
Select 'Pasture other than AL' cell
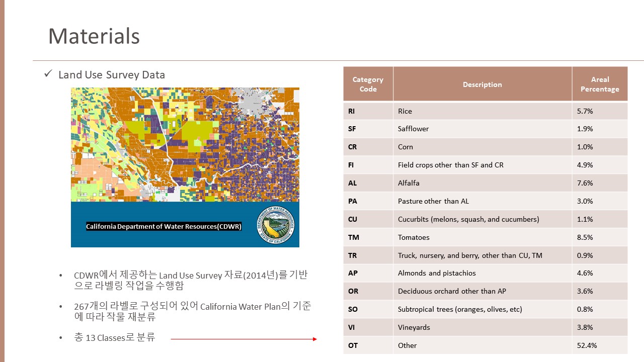[x=482, y=201]
